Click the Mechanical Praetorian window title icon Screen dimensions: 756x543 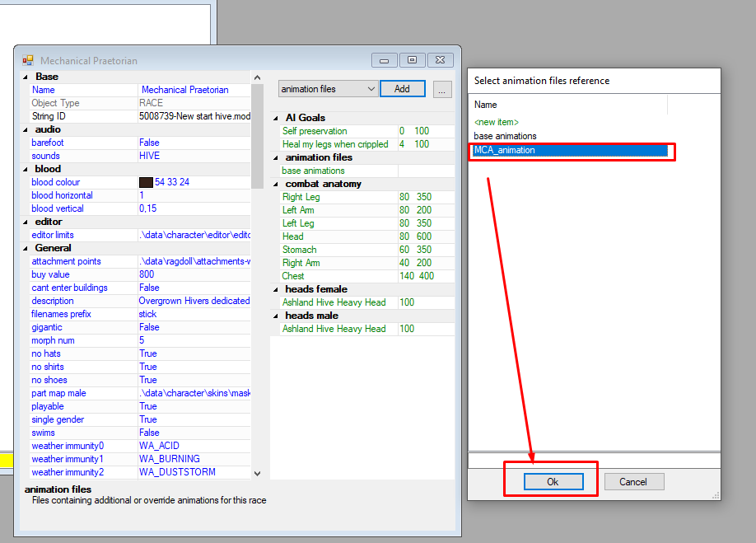pyautogui.click(x=27, y=60)
